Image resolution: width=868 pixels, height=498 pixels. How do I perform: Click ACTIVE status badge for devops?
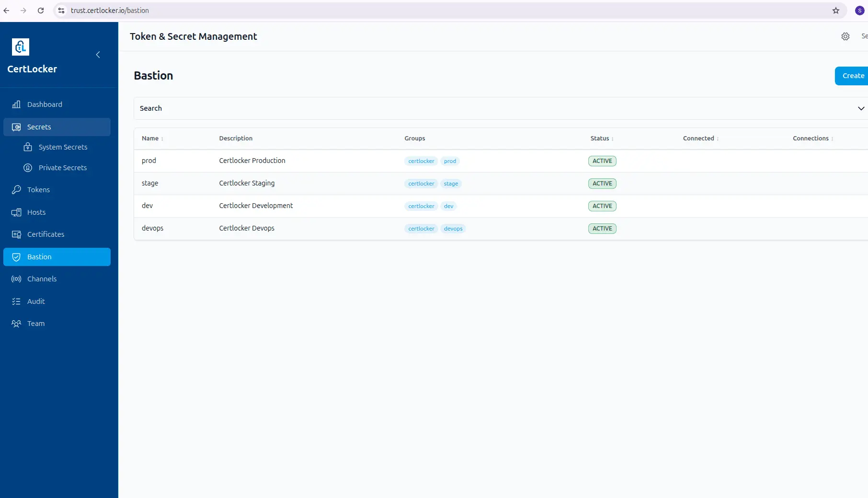602,229
